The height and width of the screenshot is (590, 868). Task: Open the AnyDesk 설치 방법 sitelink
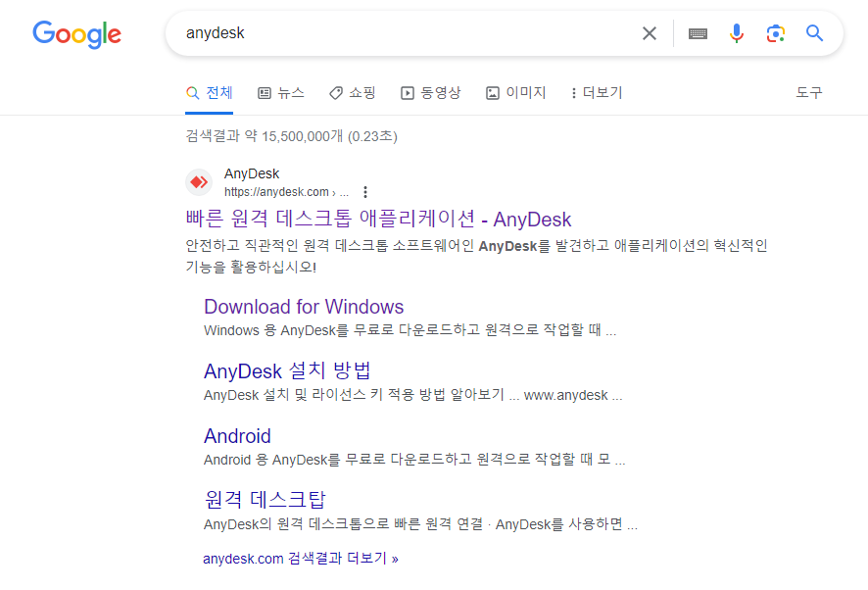click(287, 371)
